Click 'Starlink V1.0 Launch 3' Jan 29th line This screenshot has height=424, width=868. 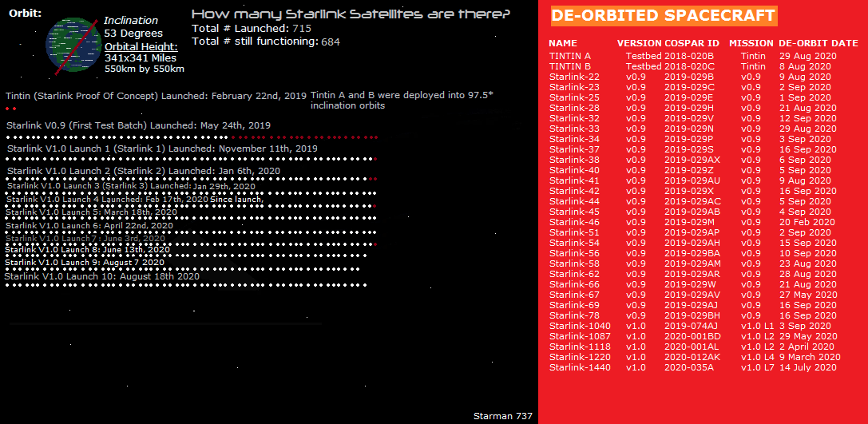(131, 186)
